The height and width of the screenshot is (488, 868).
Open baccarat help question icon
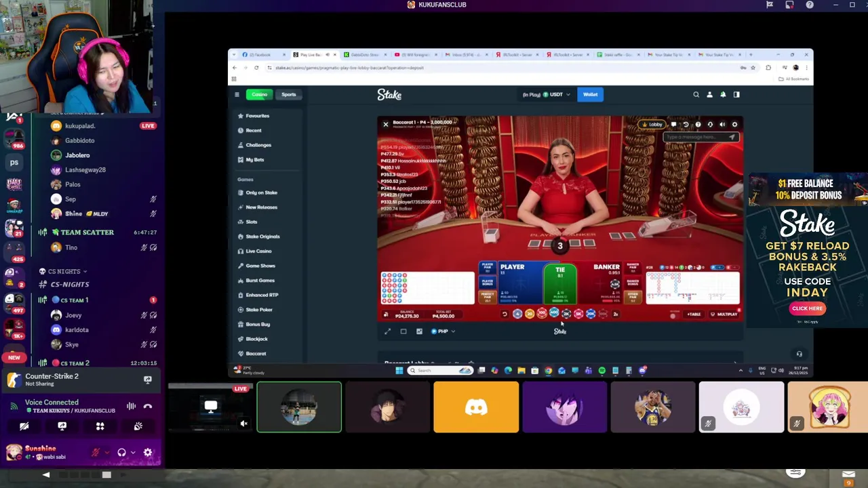(x=698, y=125)
